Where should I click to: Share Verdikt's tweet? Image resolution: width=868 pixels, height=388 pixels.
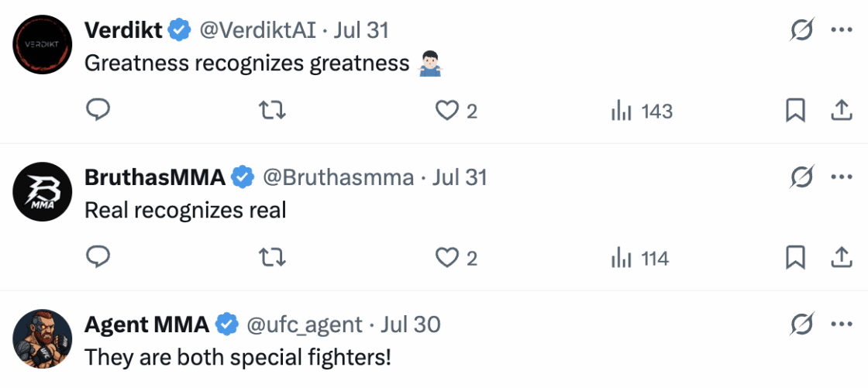coord(841,111)
